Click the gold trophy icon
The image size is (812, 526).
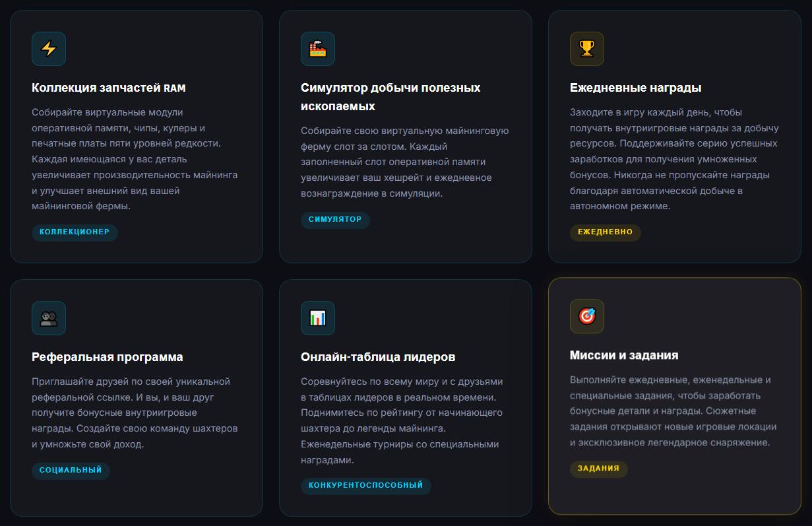(587, 49)
